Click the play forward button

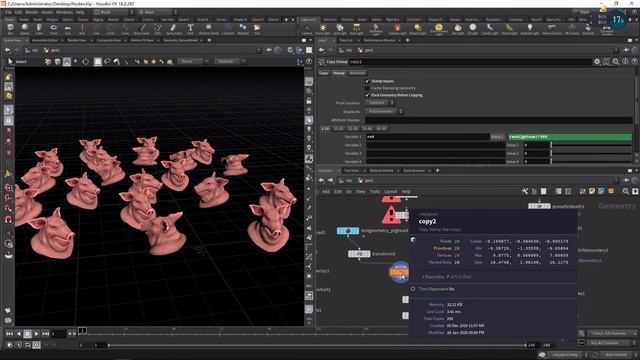click(36, 334)
